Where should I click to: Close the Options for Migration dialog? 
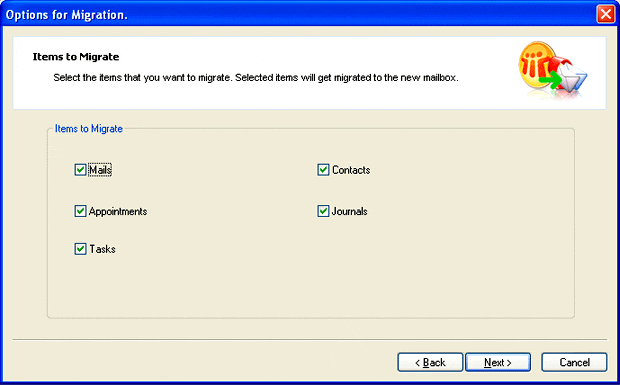tap(605, 14)
